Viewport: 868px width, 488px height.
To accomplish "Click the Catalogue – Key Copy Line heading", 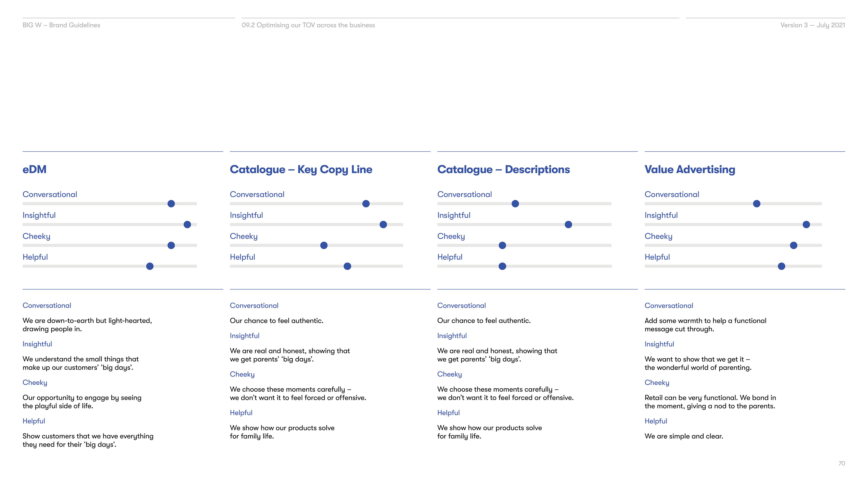I will 301,169.
